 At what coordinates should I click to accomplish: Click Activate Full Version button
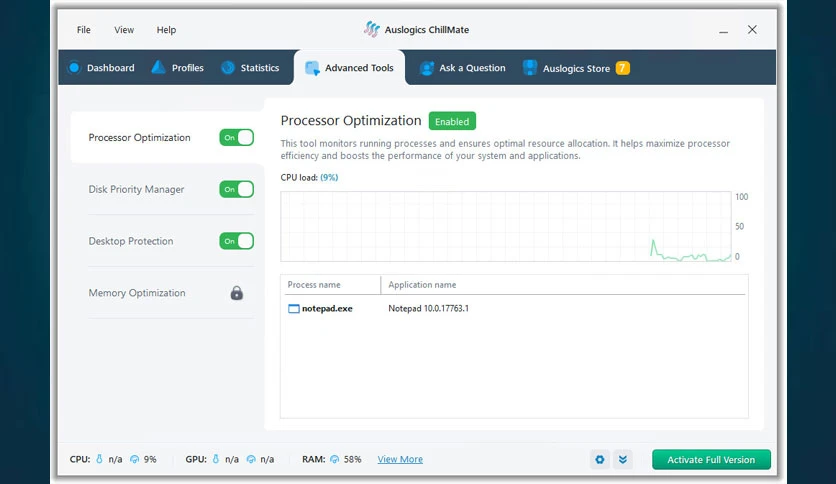click(711, 459)
